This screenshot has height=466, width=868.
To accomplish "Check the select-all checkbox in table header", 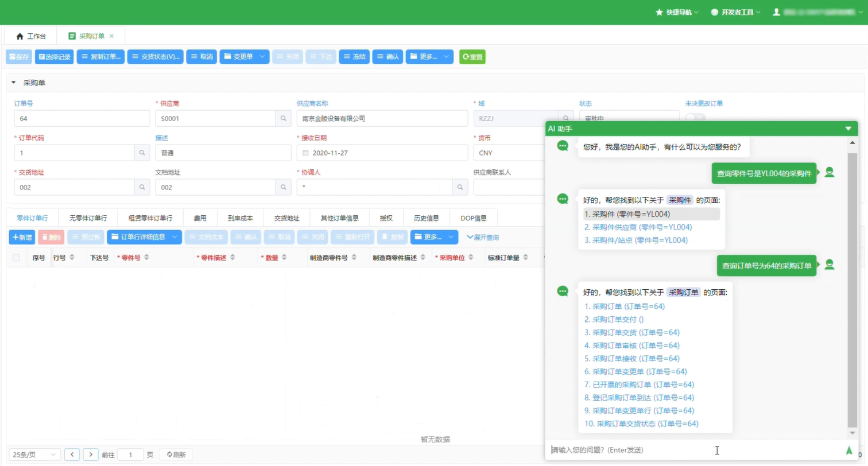I will [x=16, y=258].
